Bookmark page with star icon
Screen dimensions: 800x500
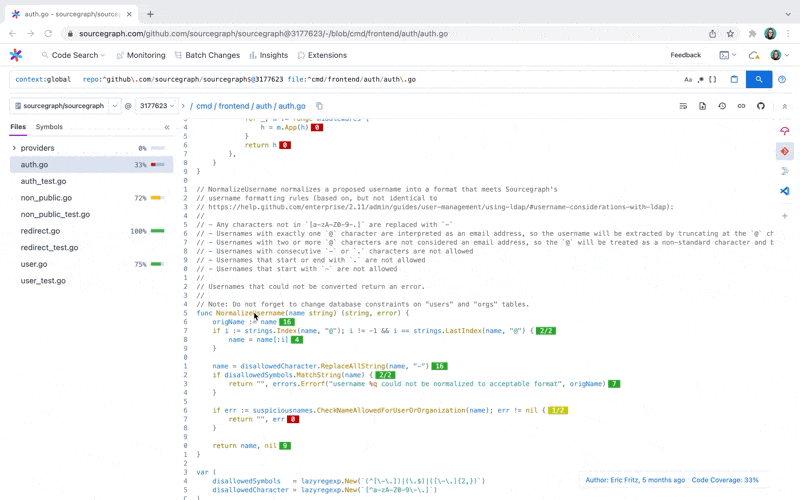(x=730, y=34)
